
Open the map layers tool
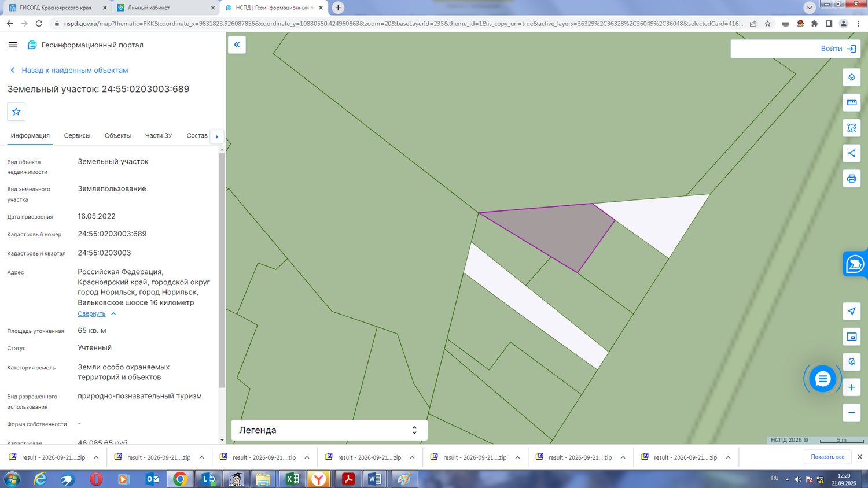point(852,77)
